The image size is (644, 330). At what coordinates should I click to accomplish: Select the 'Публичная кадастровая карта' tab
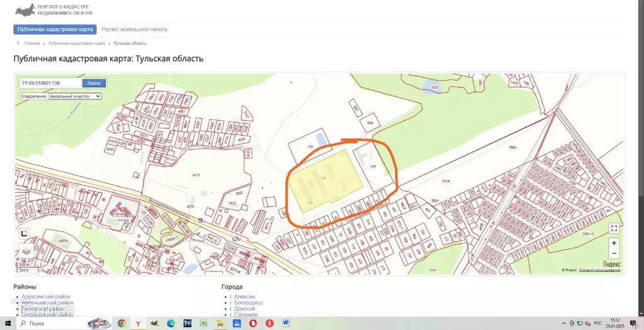coord(55,29)
